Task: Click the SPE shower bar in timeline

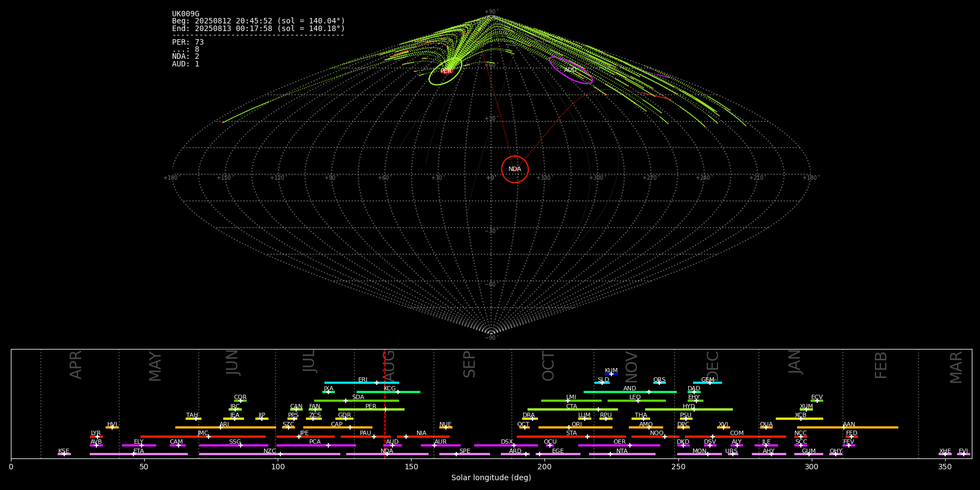Action: [464, 454]
